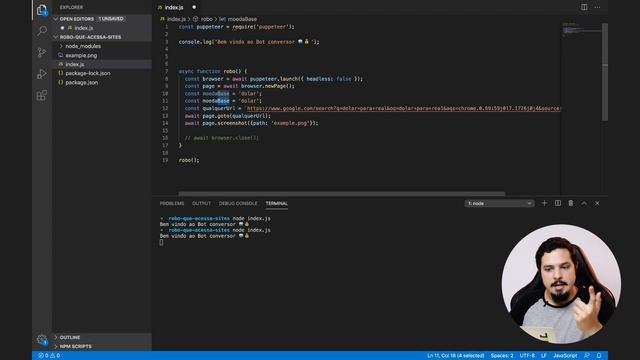The image size is (640, 360).
Task: Click the EXPLORER sidebar title
Action: pyautogui.click(x=71, y=7)
